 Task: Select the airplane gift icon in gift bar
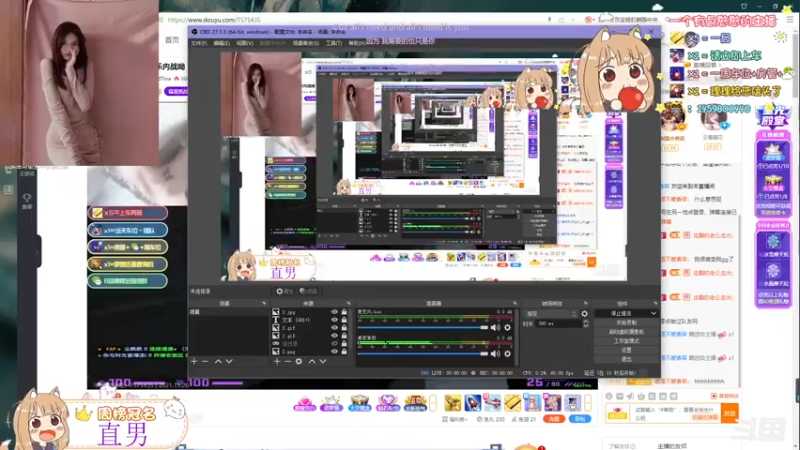pos(492,403)
